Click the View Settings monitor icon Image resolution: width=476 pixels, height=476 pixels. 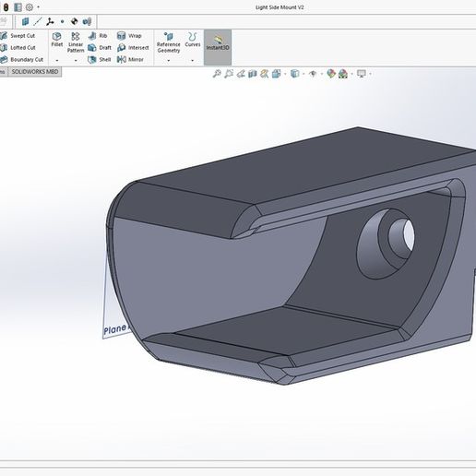pyautogui.click(x=362, y=74)
